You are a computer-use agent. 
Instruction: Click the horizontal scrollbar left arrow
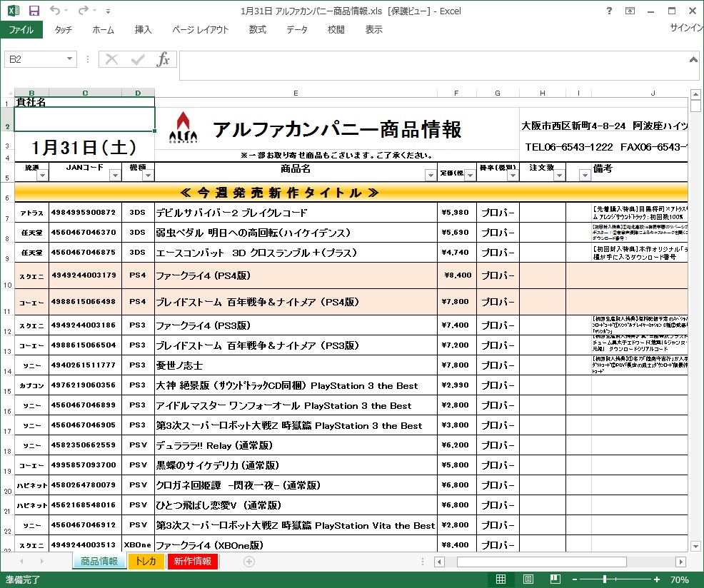[440, 562]
